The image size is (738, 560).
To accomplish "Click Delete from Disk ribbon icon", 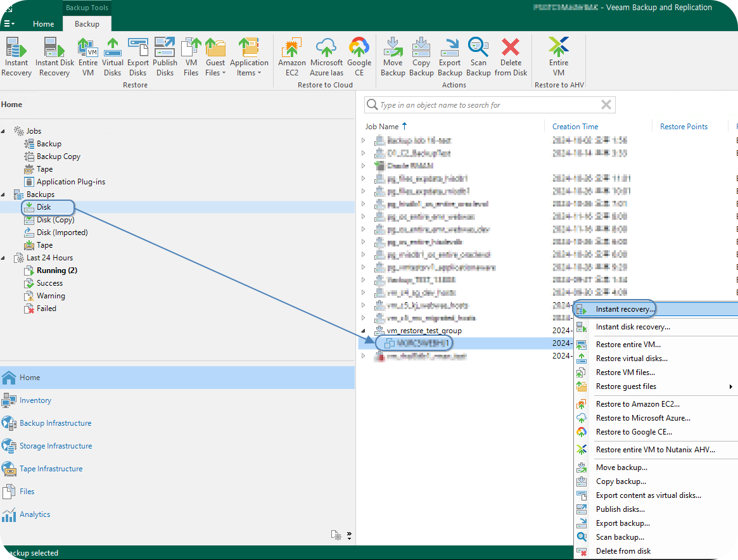I will 511,57.
